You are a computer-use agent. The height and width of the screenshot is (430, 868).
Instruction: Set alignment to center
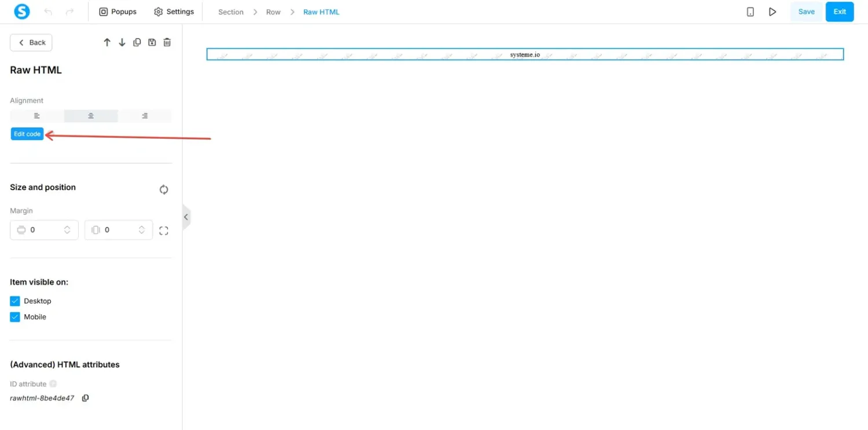(91, 116)
